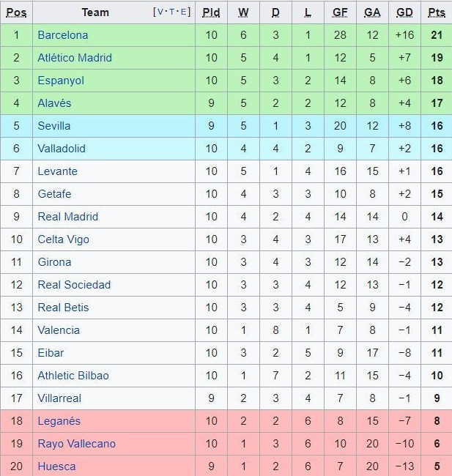Screen dimensions: 452x476
Task: Click the Pts column header
Action: tap(437, 12)
